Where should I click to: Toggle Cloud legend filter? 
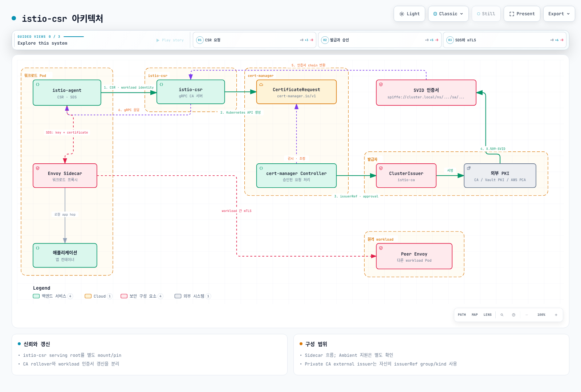click(98, 296)
